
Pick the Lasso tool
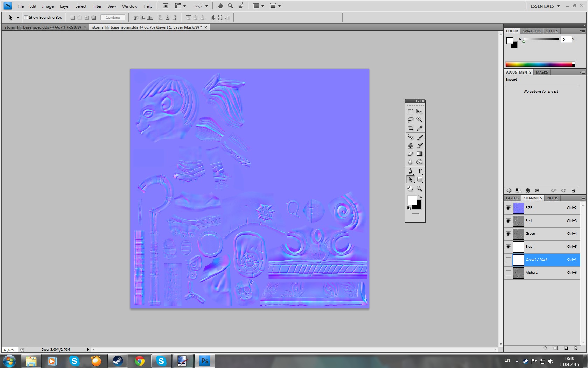click(411, 120)
